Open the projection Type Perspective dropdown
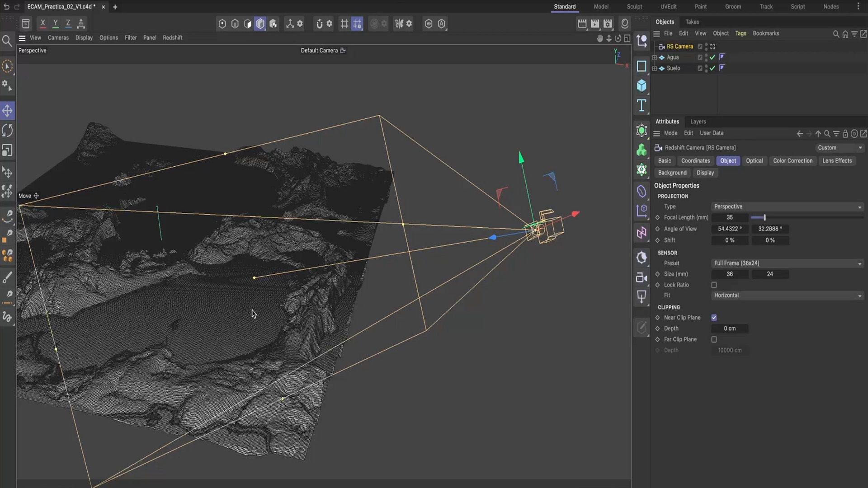The width and height of the screenshot is (868, 488). tap(787, 206)
